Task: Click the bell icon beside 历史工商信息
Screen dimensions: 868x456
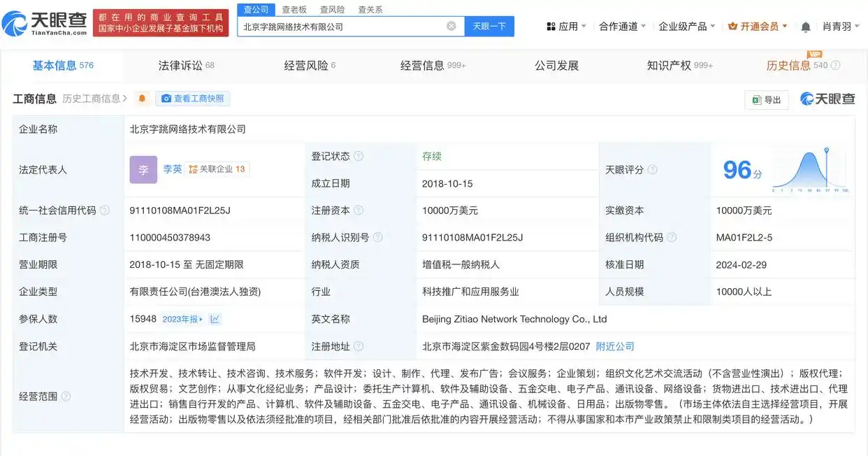Action: [143, 99]
